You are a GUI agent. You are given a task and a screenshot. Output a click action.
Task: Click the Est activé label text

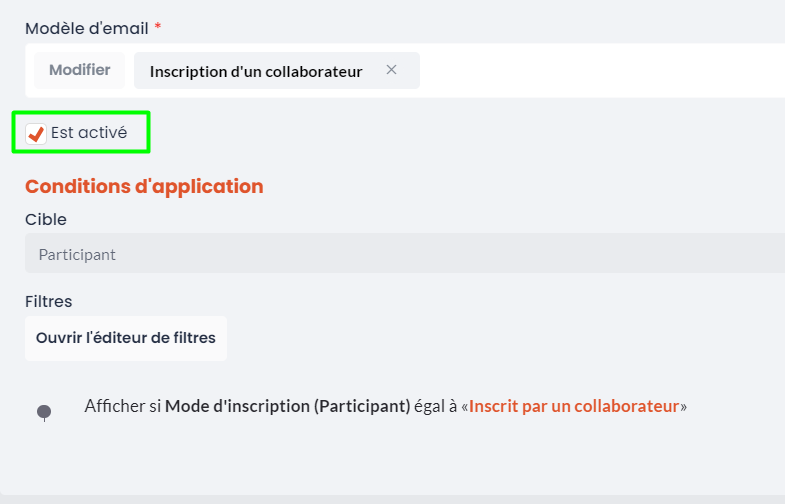point(89,133)
